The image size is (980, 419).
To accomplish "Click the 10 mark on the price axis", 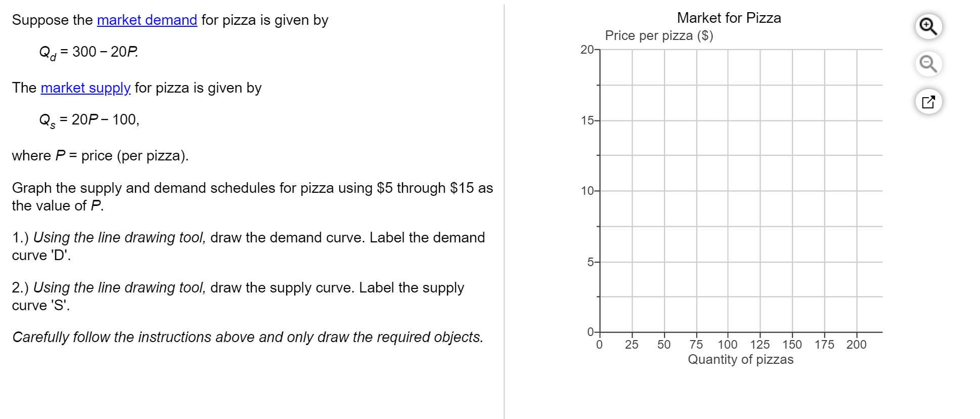I will coord(587,191).
